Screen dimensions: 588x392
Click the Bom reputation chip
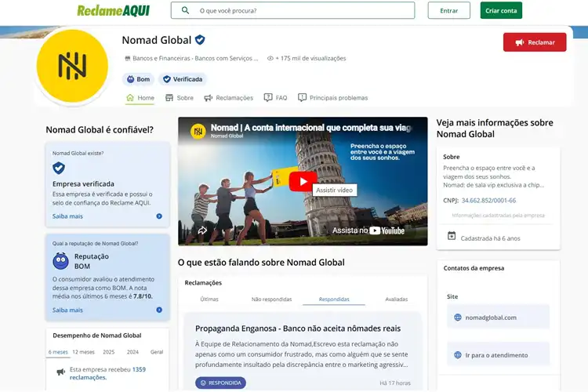tap(138, 79)
